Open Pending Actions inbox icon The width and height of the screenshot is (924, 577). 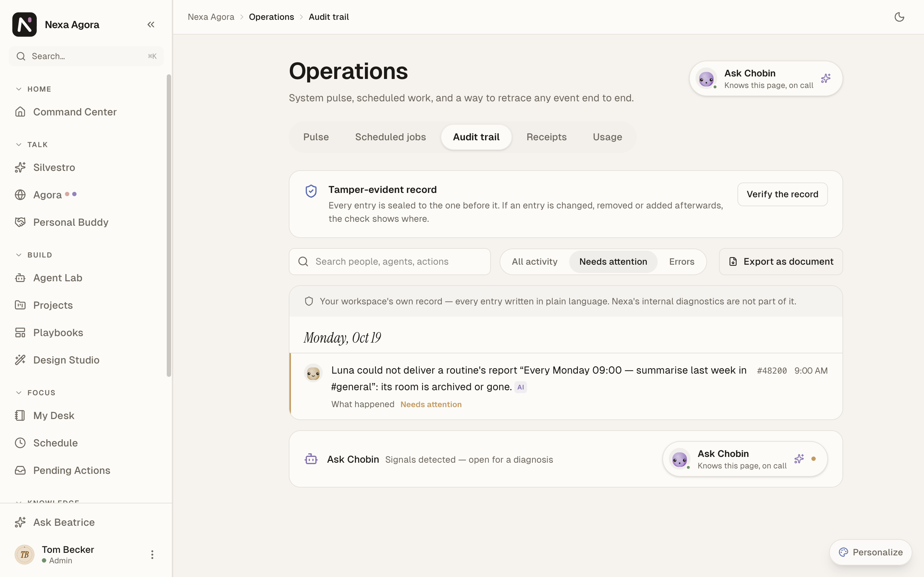pos(20,470)
